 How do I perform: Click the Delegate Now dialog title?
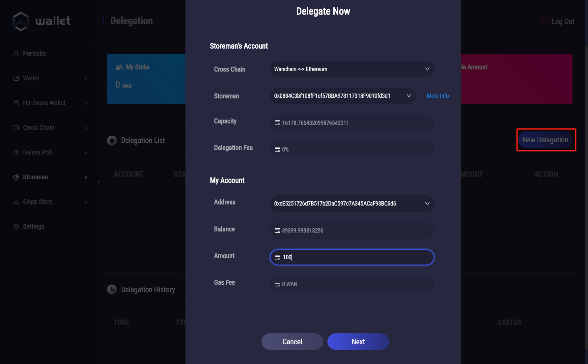tap(323, 11)
